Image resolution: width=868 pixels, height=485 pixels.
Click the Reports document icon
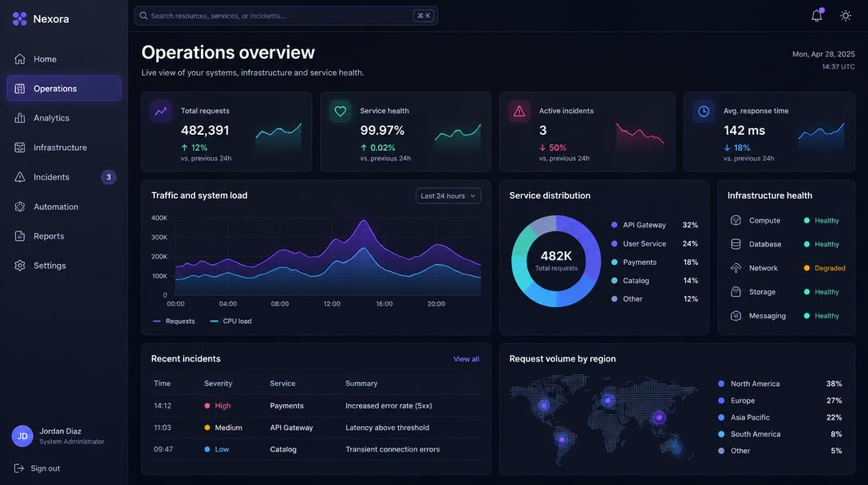click(x=20, y=236)
